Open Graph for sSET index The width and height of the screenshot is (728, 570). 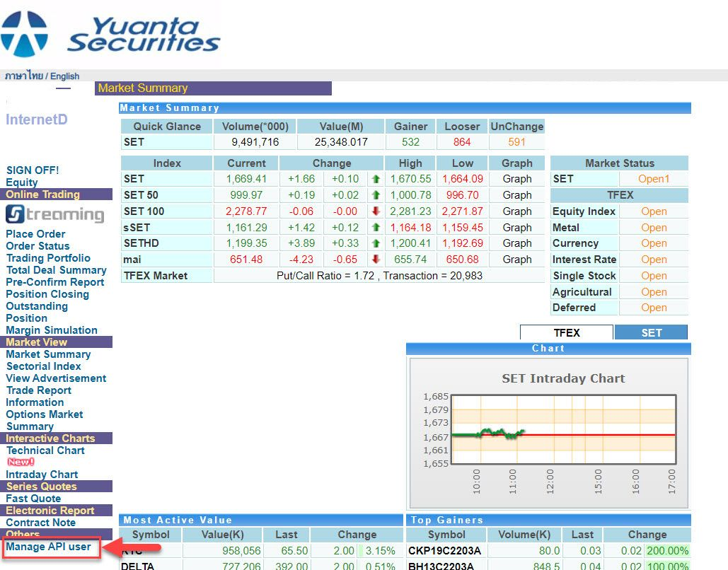[516, 228]
